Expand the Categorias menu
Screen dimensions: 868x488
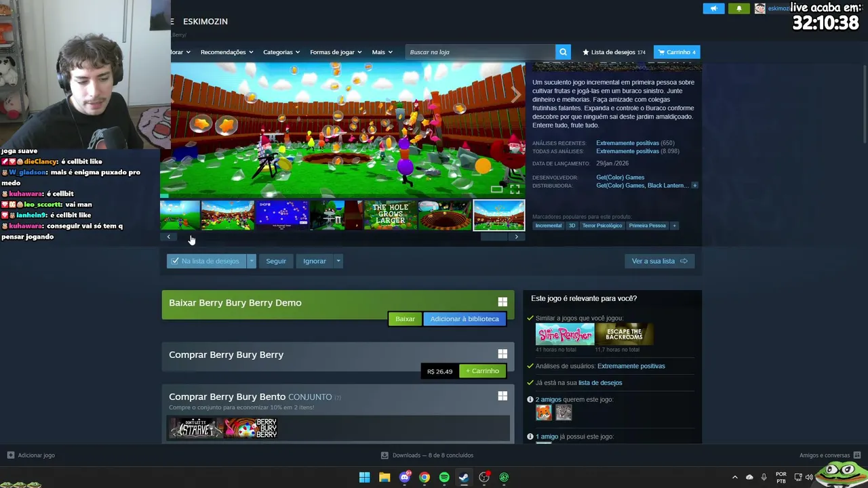coord(281,52)
